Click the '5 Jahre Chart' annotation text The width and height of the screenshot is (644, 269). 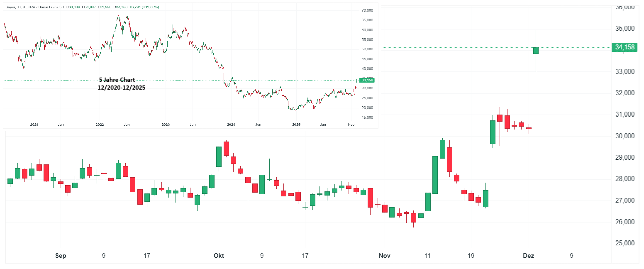tap(117, 80)
